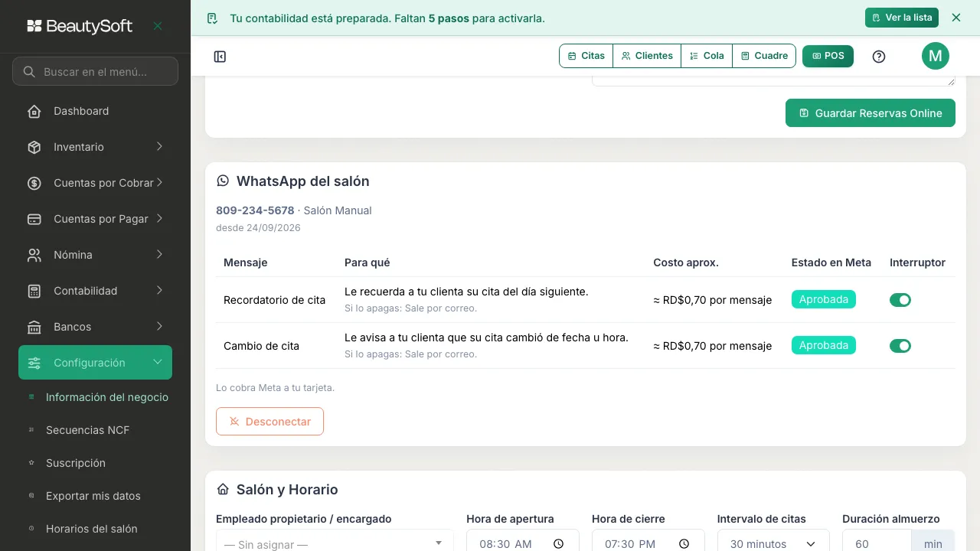980x551 pixels.
Task: Turn off the Cambio de cita switch
Action: (x=900, y=346)
